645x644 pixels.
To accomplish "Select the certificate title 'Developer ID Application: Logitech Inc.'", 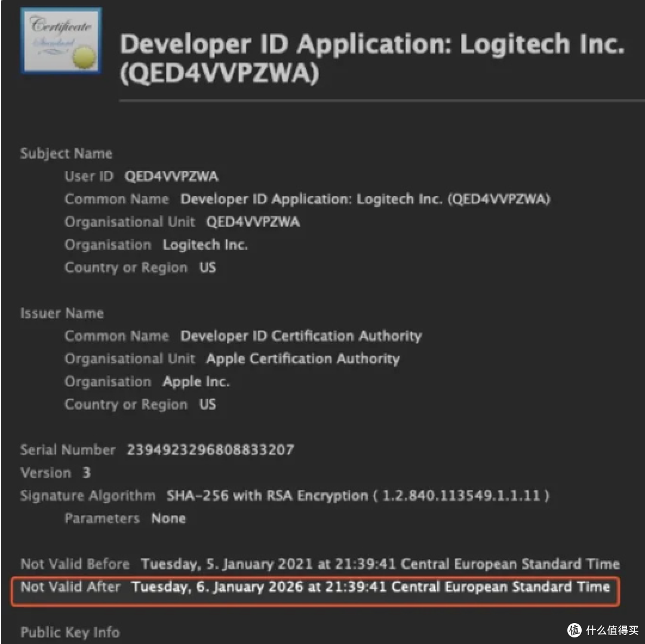I will (372, 58).
